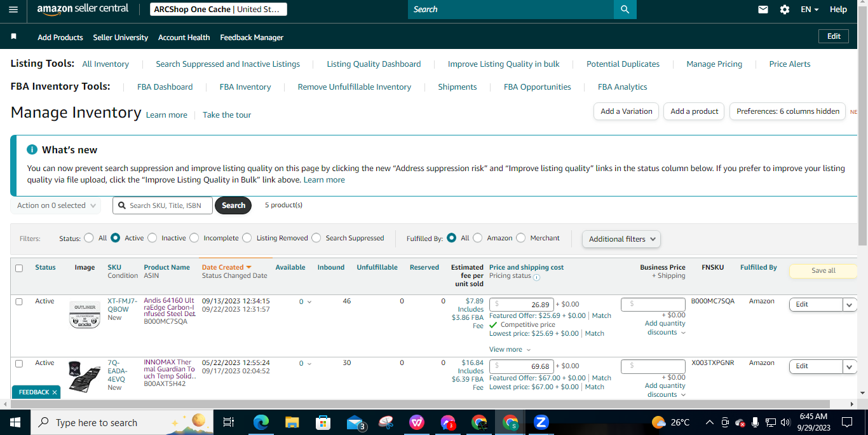Open Microsoft Edge from taskbar
Image resolution: width=868 pixels, height=435 pixels.
[x=261, y=422]
